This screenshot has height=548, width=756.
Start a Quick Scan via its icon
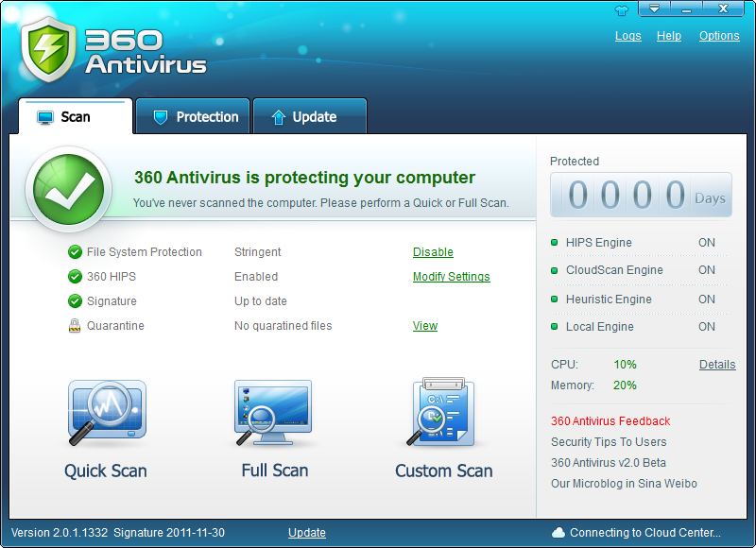point(106,414)
